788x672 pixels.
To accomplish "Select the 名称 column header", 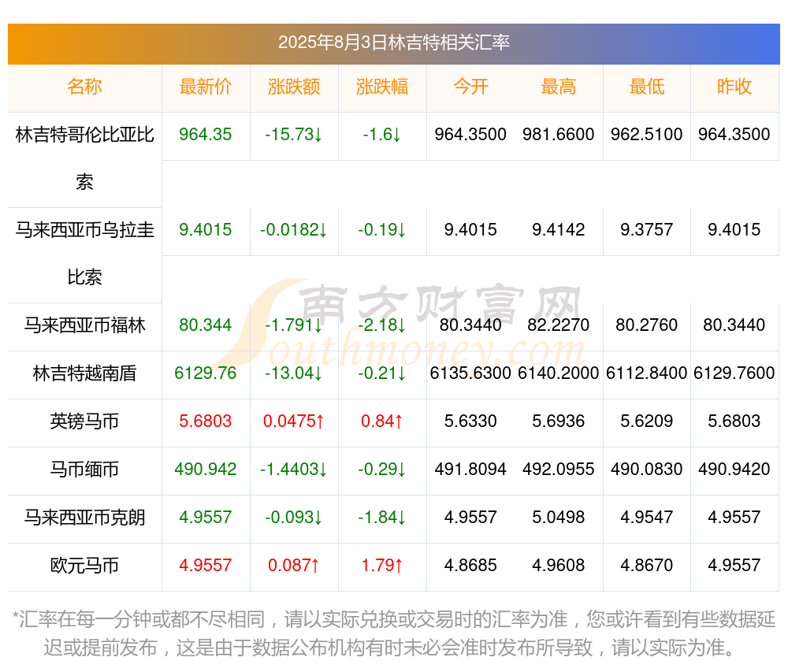I will tap(84, 87).
